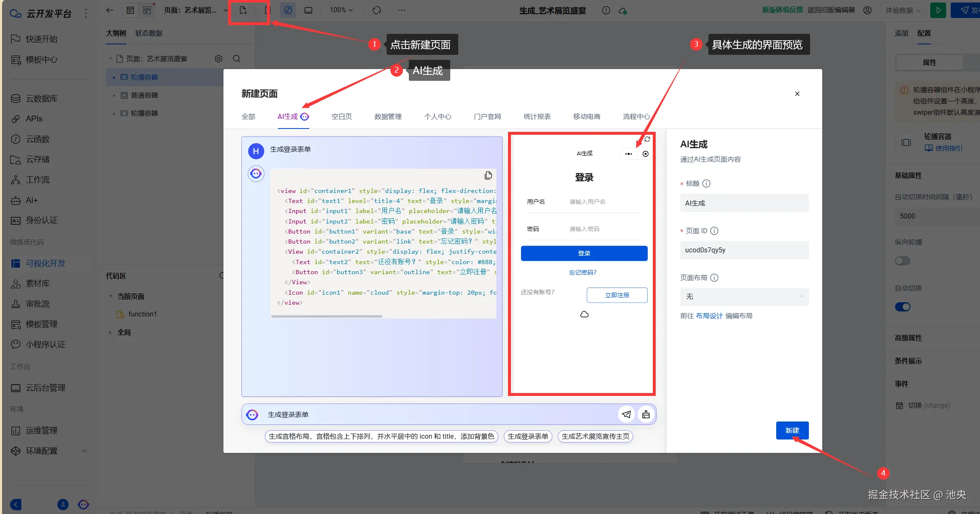980x514 pixels.
Task: Click the preview play button in header
Action: pyautogui.click(x=938, y=10)
